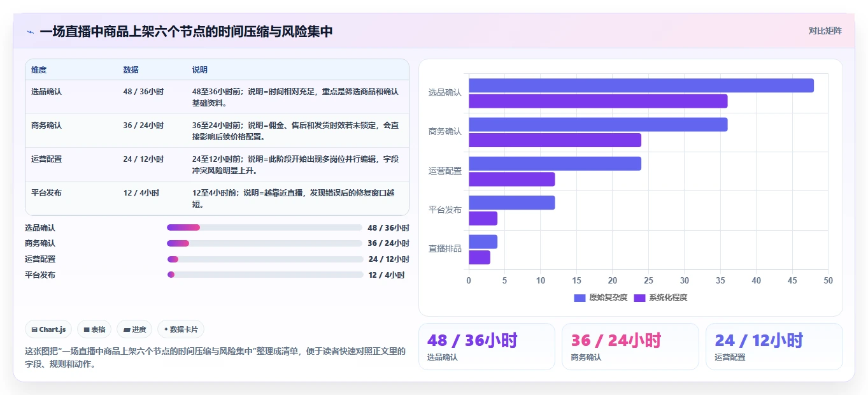Click 平台发布 in the table's last row
The height and width of the screenshot is (395, 868).
tap(46, 193)
